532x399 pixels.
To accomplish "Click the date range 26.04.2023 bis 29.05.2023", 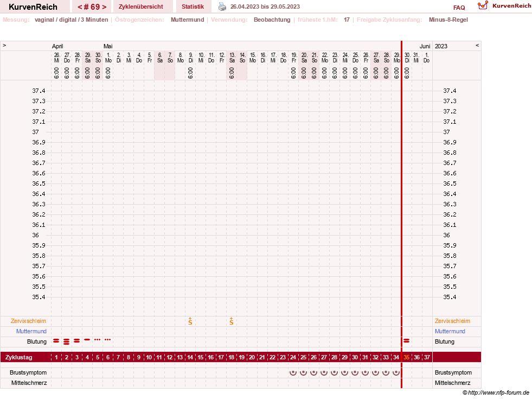I will (x=265, y=7).
